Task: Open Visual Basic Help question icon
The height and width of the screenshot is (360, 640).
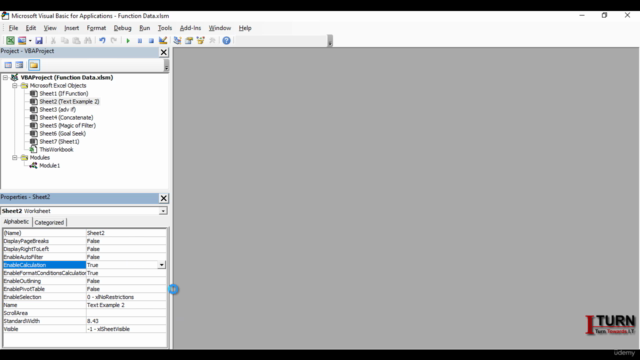Action: [227, 40]
